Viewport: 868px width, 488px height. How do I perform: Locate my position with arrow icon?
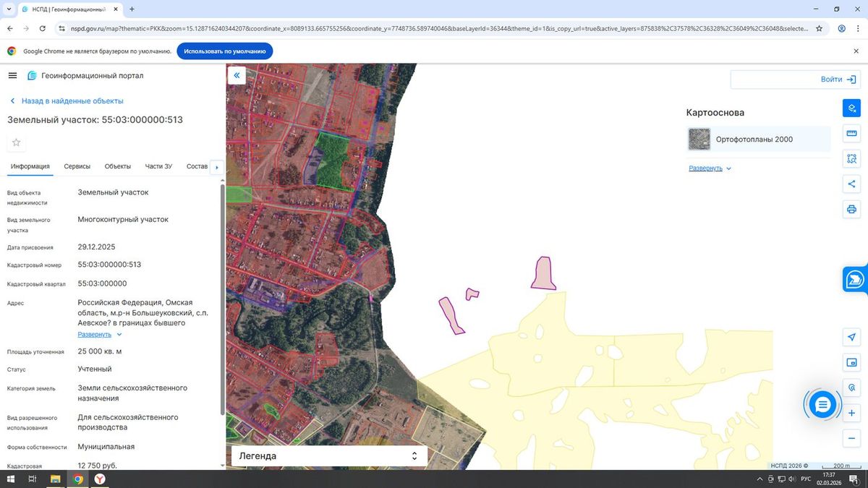851,338
